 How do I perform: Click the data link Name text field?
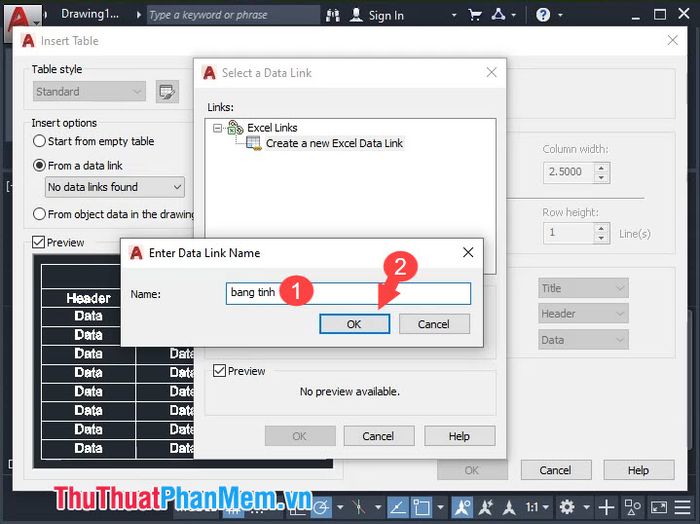click(348, 293)
